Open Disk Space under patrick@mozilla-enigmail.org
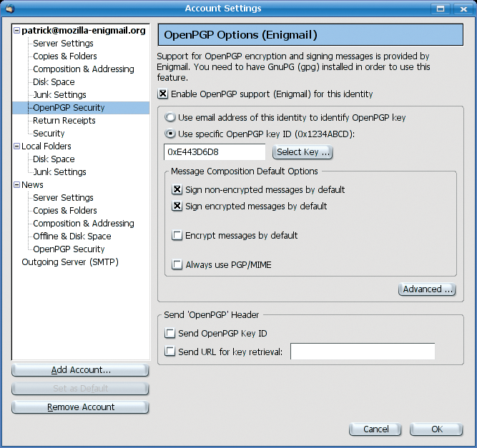 coord(54,82)
